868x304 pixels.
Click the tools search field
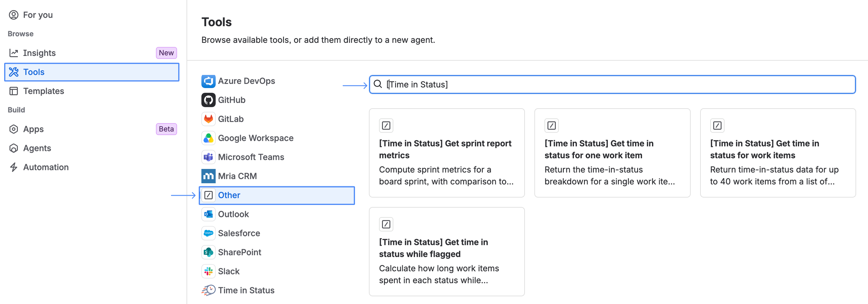612,84
